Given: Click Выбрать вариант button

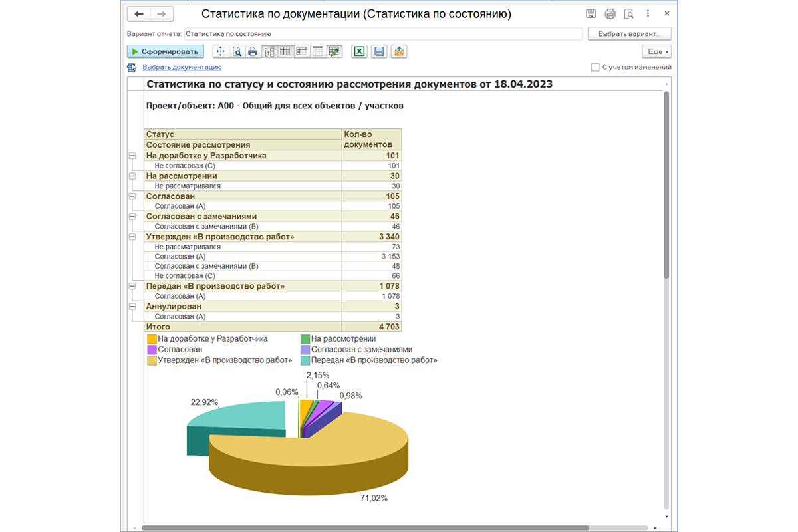Looking at the screenshot, I should pos(629,33).
